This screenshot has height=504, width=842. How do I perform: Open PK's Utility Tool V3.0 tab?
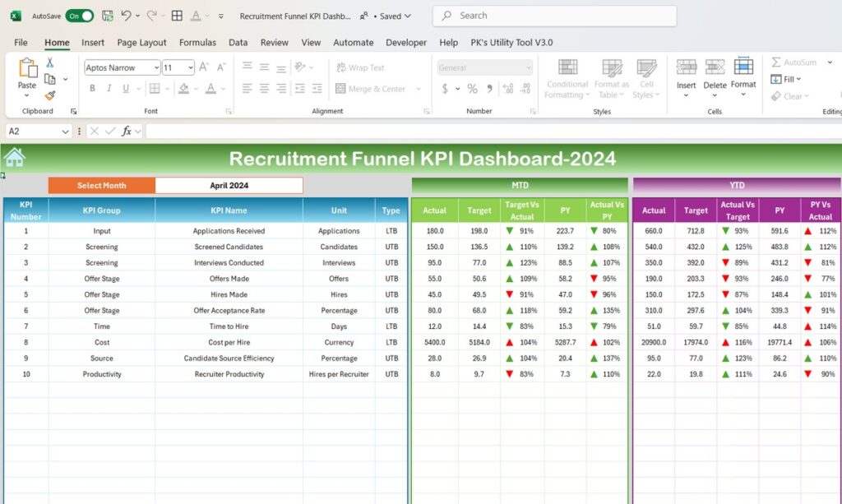coord(511,43)
